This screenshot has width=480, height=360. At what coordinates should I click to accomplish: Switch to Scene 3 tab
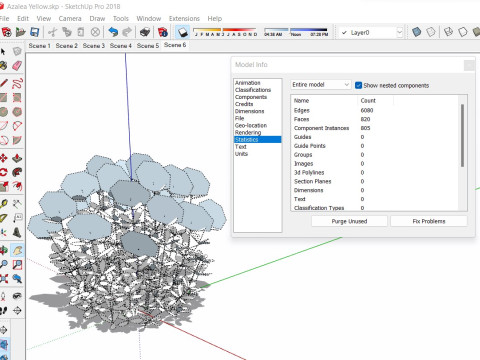(94, 46)
